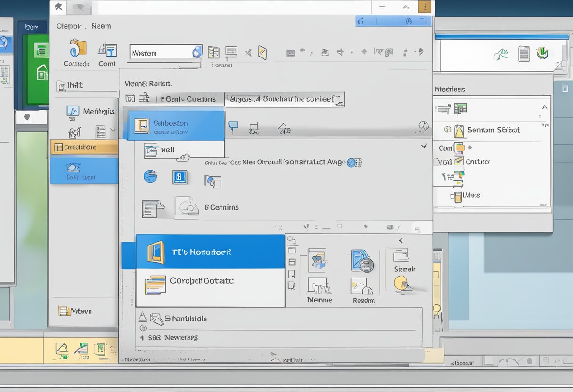Click the Comt toolbar icon
Viewport: 573px width, 392px height.
(107, 49)
